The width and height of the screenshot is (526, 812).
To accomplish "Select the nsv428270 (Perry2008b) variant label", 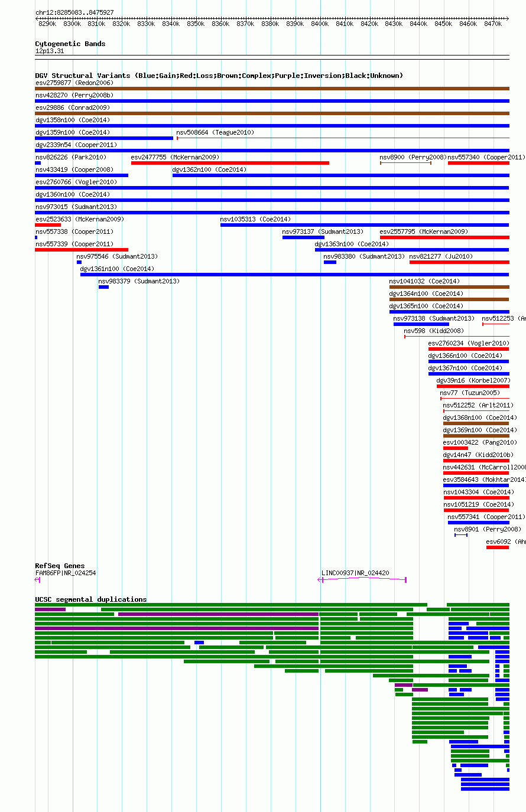I will (x=74, y=96).
